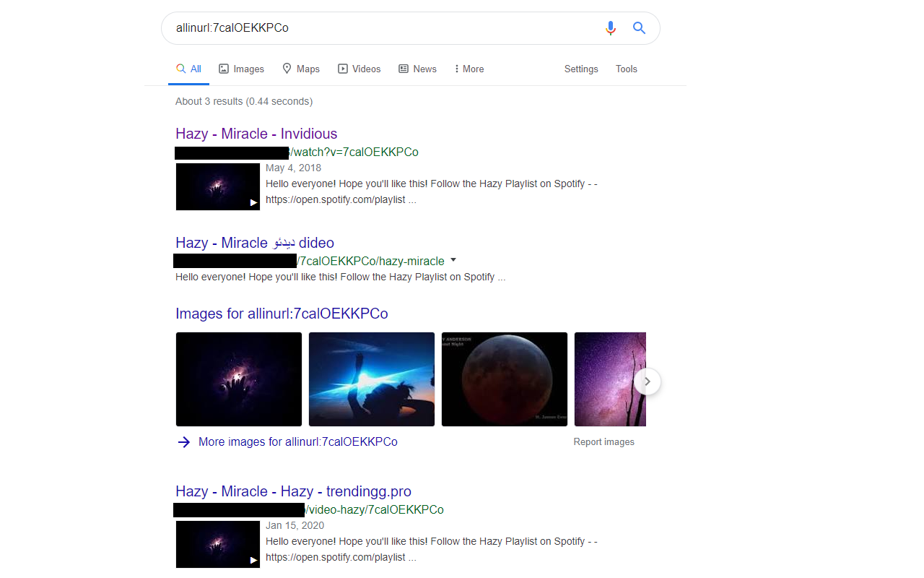Image resolution: width=924 pixels, height=578 pixels.
Task: Select the All results tab
Action: point(188,69)
